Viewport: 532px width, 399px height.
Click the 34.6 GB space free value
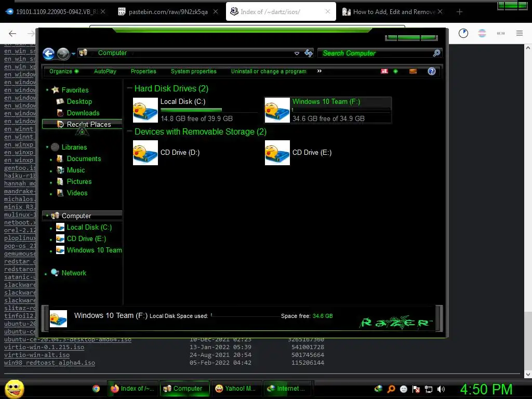pos(323,316)
